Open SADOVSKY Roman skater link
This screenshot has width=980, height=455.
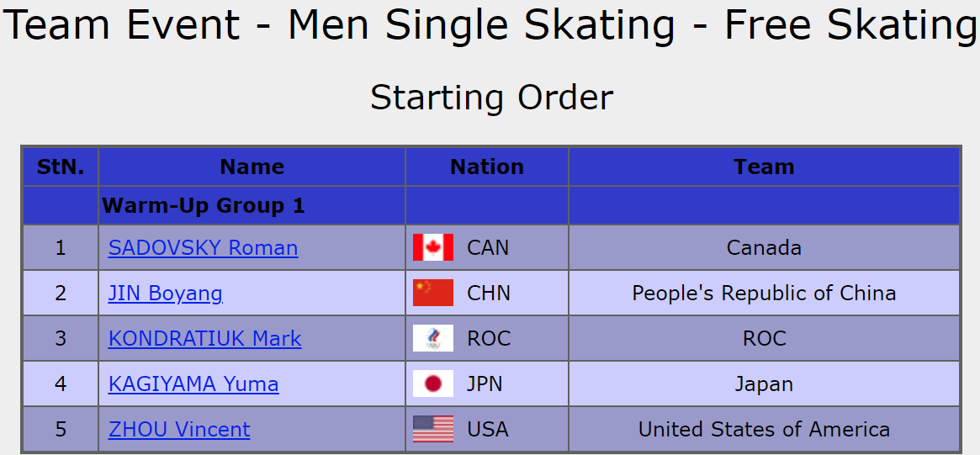203,248
